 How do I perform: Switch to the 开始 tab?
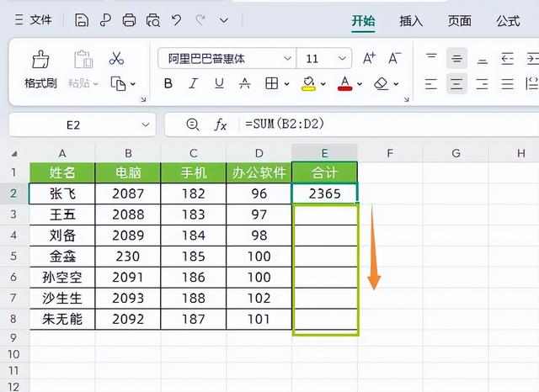(x=363, y=21)
